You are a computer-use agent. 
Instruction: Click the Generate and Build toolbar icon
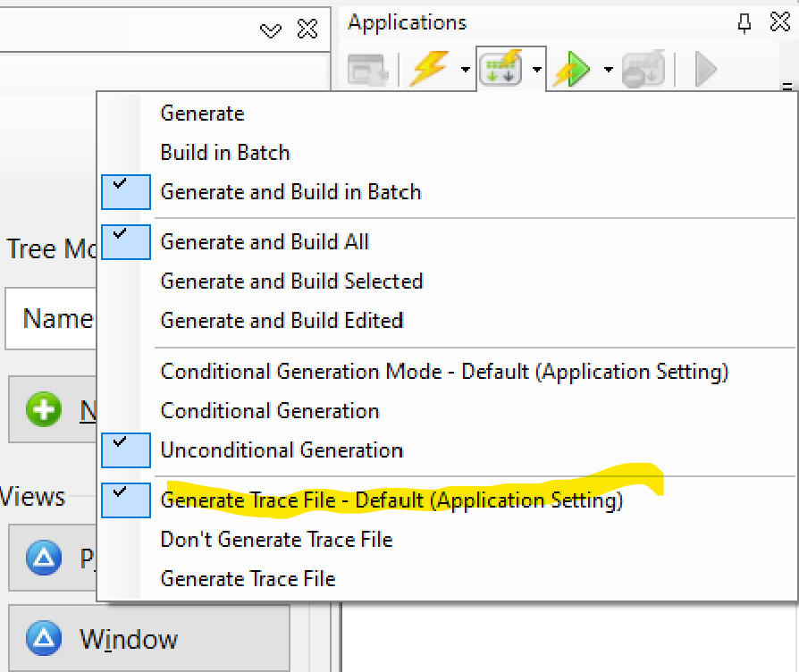click(x=500, y=69)
